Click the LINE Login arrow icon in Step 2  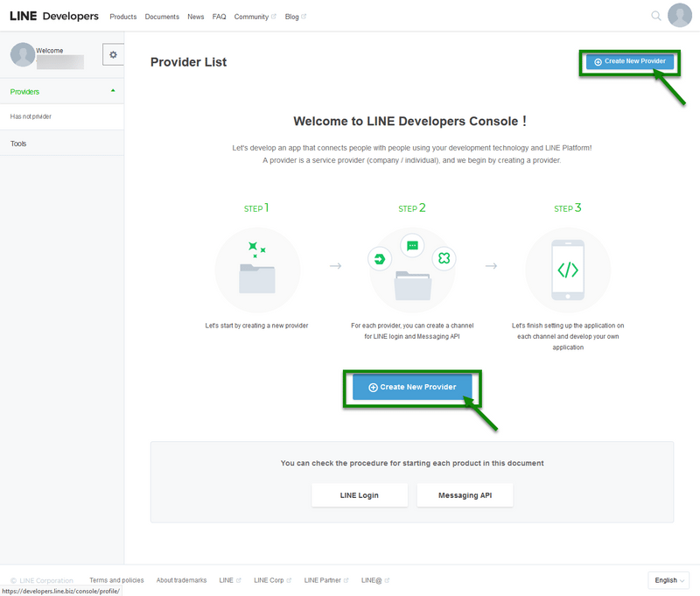click(x=380, y=259)
